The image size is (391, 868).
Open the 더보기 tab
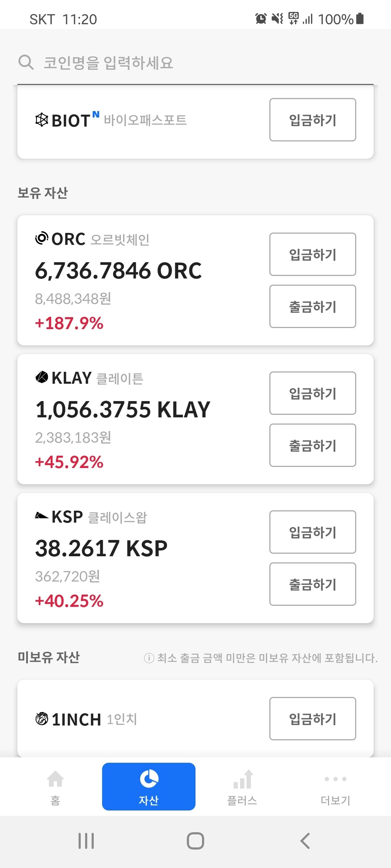[x=335, y=787]
